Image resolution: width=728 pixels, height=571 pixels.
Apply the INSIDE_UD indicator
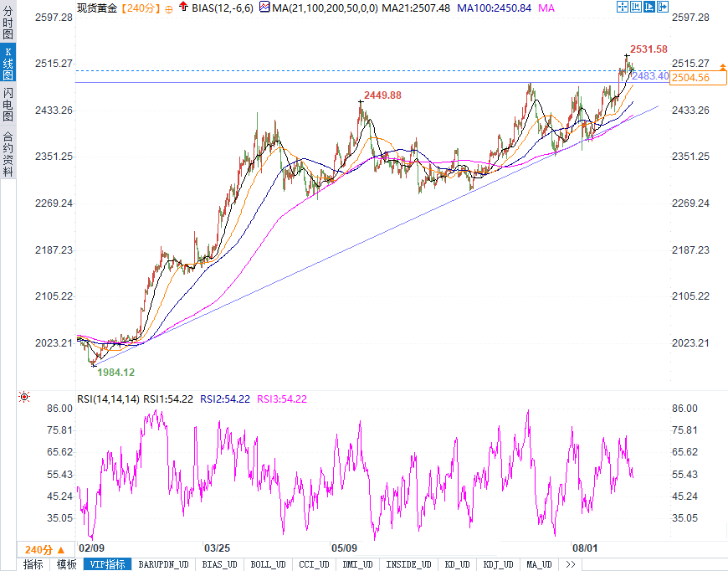pyautogui.click(x=408, y=564)
